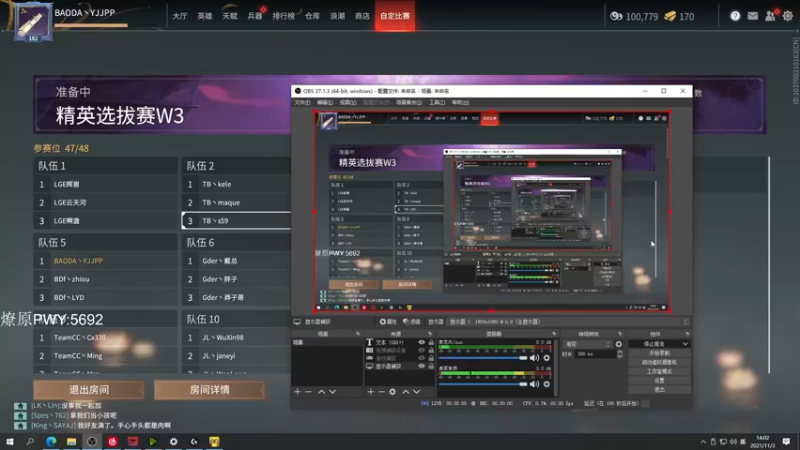Open OBS 编辑 Edit menu
Viewport: 800px width, 450px height.
click(x=324, y=103)
